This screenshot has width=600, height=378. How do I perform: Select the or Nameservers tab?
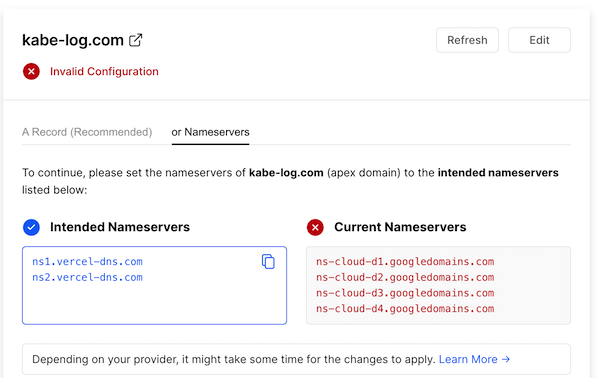click(x=210, y=132)
